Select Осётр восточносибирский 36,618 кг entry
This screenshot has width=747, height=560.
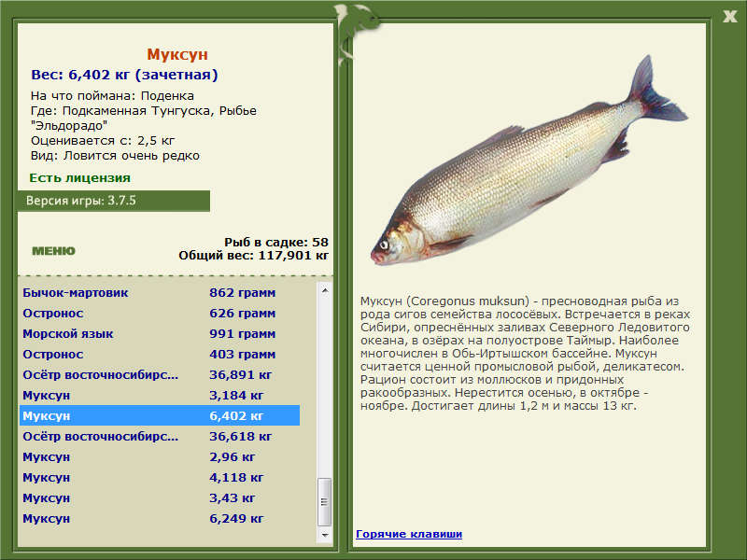pyautogui.click(x=160, y=436)
